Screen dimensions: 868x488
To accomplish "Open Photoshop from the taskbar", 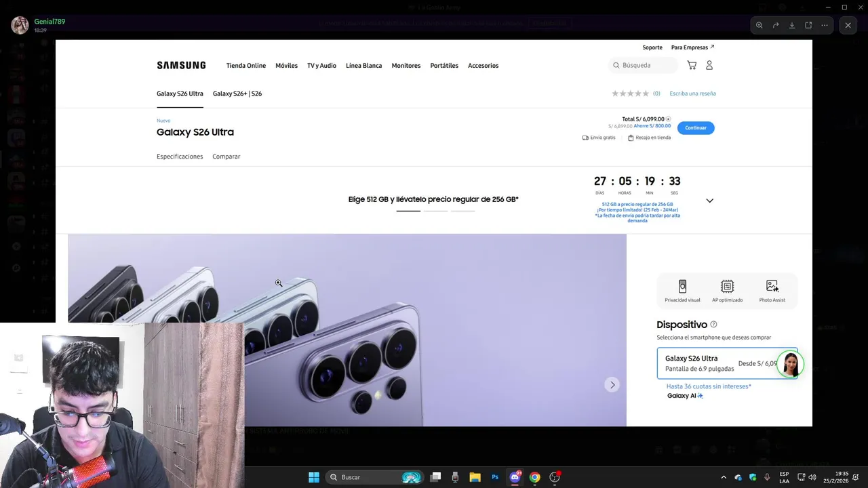I will point(495,477).
